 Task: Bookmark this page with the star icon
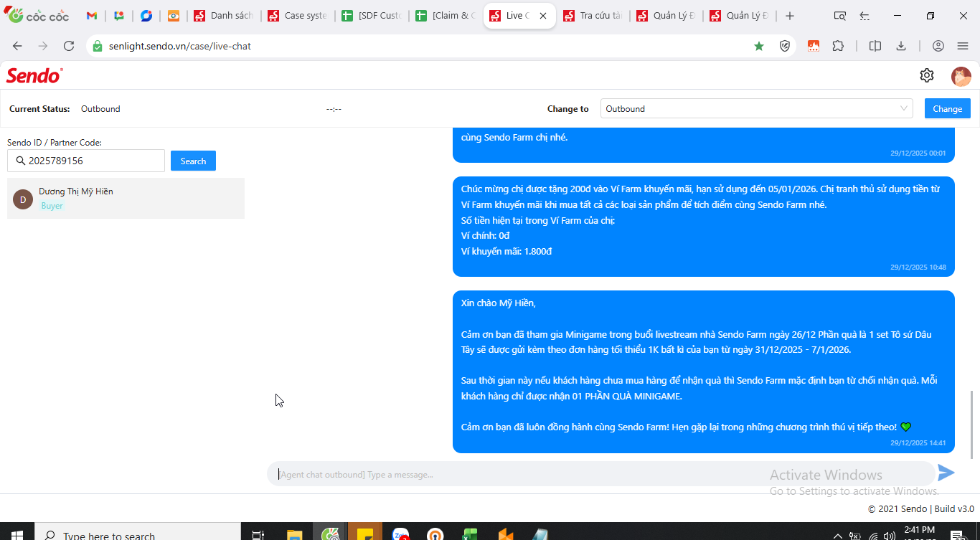pos(759,46)
